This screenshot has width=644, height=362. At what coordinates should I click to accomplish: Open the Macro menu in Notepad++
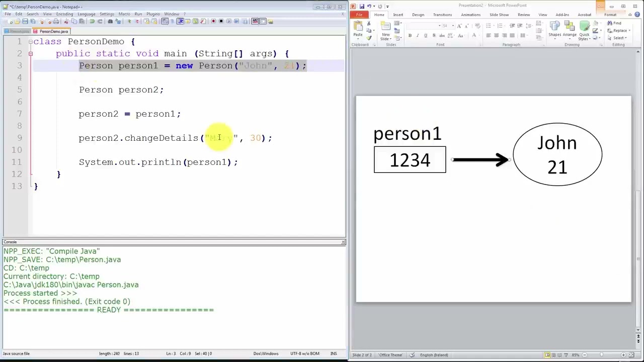click(124, 14)
